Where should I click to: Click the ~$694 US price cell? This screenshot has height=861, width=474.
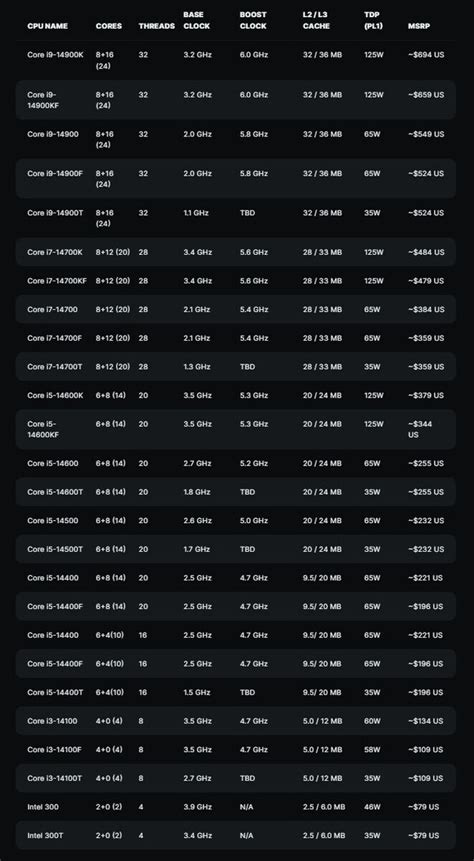(x=426, y=55)
